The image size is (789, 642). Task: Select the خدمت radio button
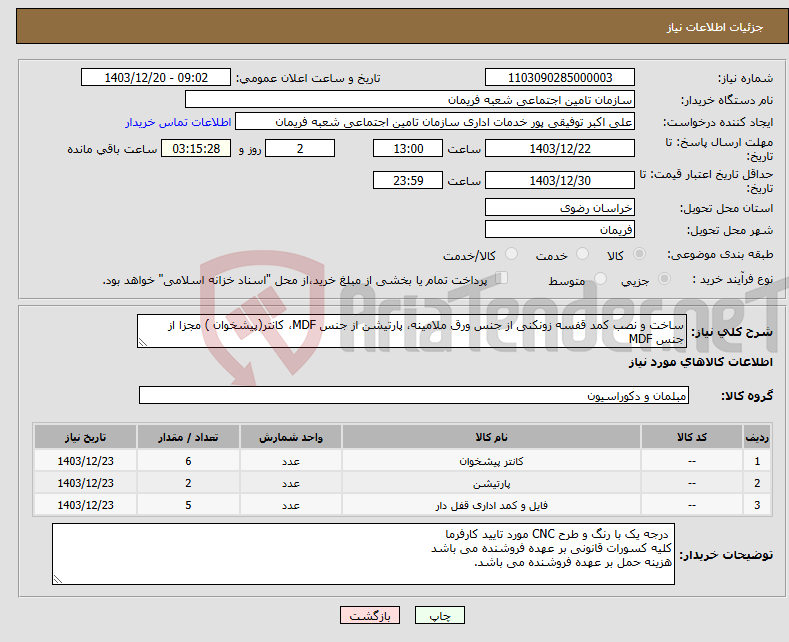point(582,254)
